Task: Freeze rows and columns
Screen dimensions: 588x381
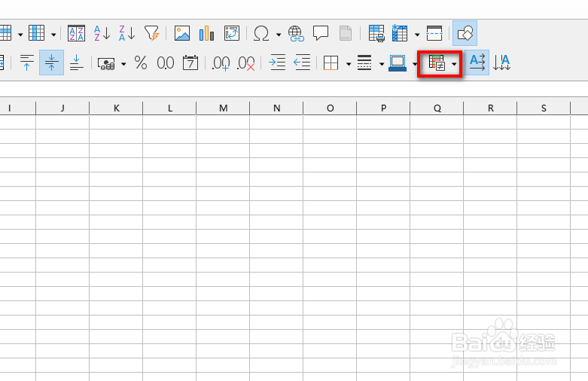Action: (x=400, y=33)
